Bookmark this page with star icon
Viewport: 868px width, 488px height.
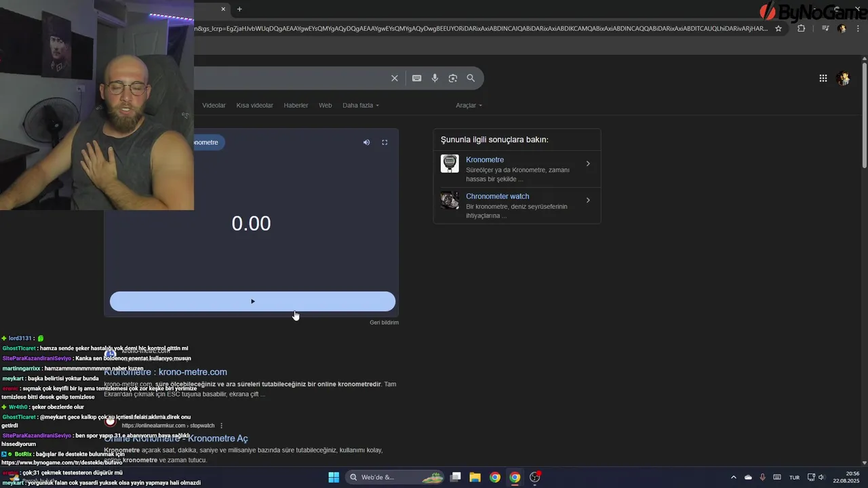tap(778, 28)
